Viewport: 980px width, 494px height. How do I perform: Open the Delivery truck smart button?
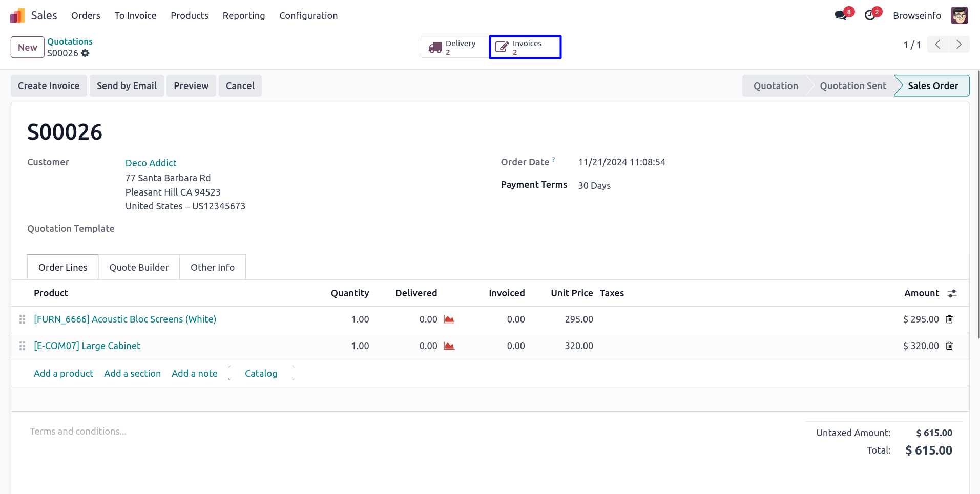[454, 47]
